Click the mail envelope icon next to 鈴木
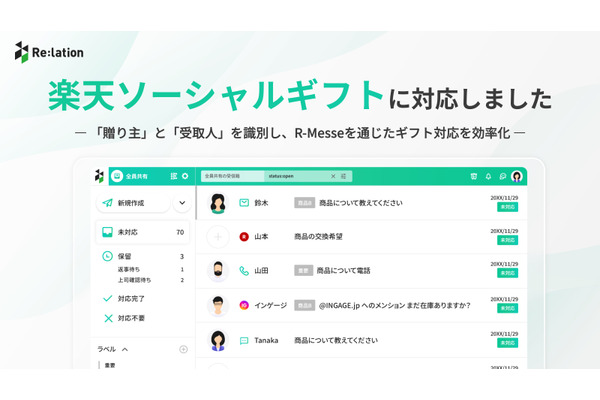This screenshot has height=400, width=600. [x=244, y=203]
